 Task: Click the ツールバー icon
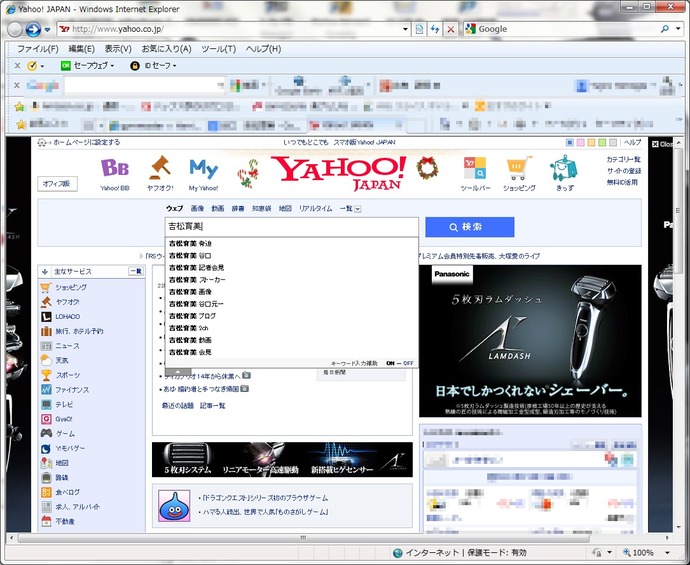(475, 168)
